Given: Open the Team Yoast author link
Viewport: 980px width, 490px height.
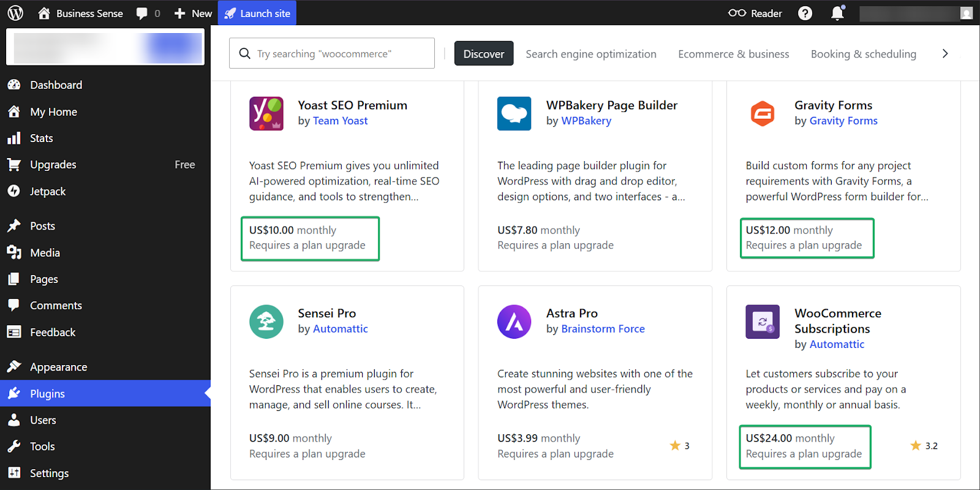Looking at the screenshot, I should click(x=340, y=121).
